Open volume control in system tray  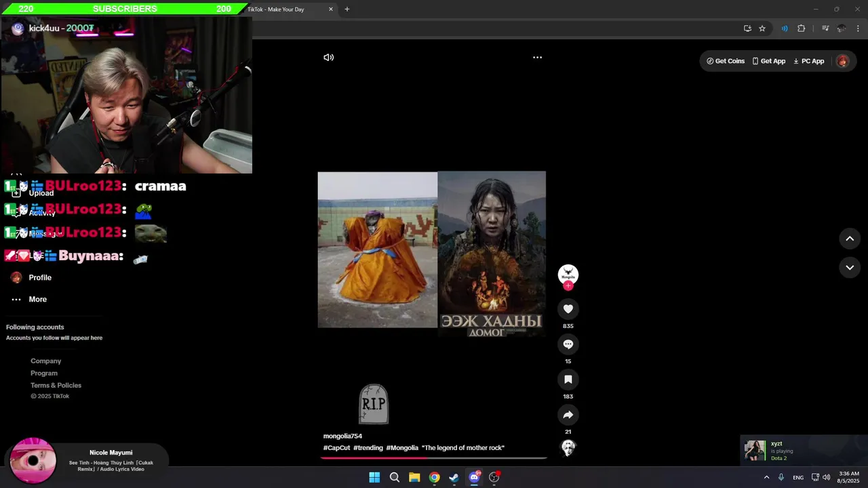(826, 477)
